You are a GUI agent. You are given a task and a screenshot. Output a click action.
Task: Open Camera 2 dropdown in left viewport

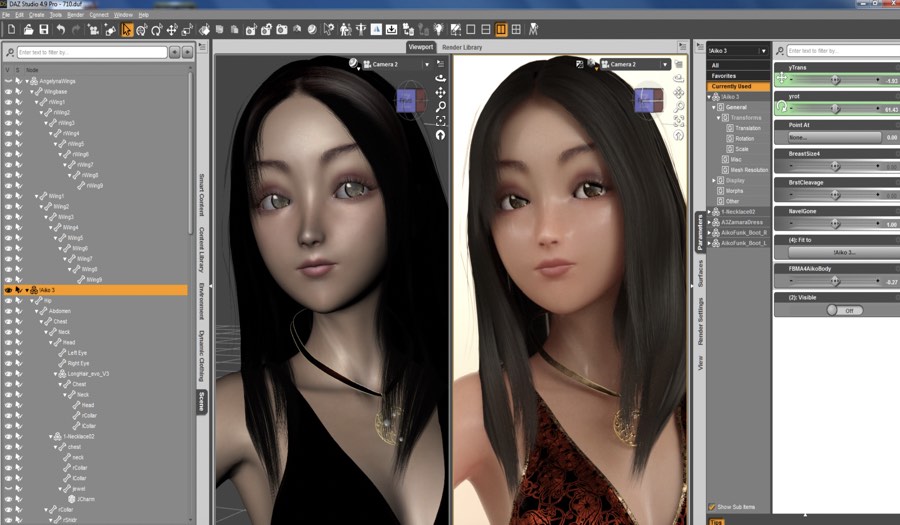click(426, 64)
